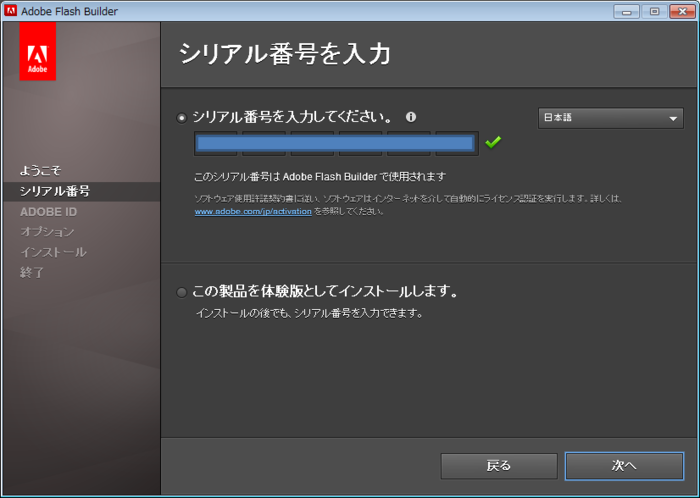Screen dimensions: 700x498
Task: Click the Adobe logo in sidebar
Action: click(38, 51)
